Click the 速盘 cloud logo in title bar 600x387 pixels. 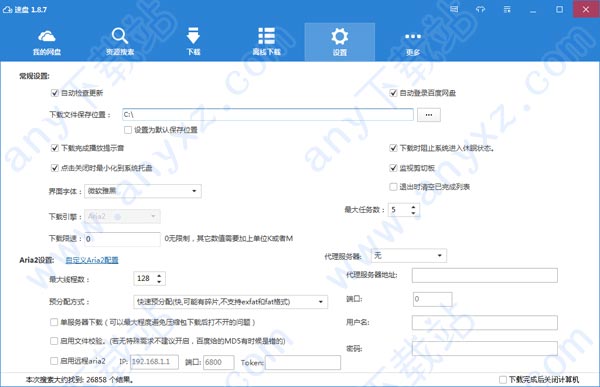pyautogui.click(x=8, y=9)
